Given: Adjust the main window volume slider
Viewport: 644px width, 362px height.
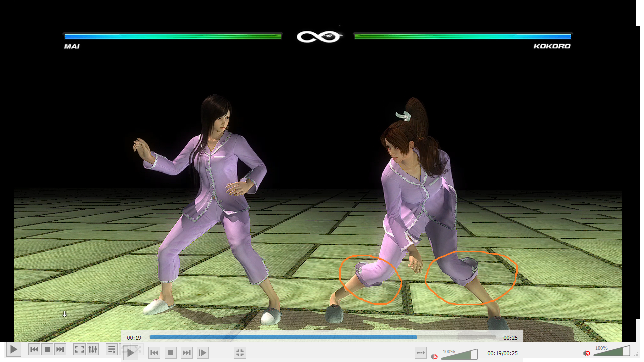Looking at the screenshot, I should pos(612,351).
